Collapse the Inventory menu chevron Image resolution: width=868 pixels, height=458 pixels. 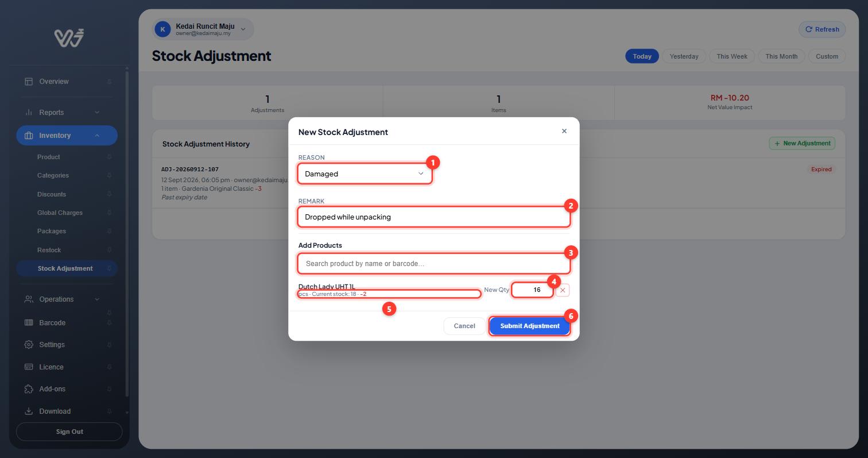tap(97, 136)
